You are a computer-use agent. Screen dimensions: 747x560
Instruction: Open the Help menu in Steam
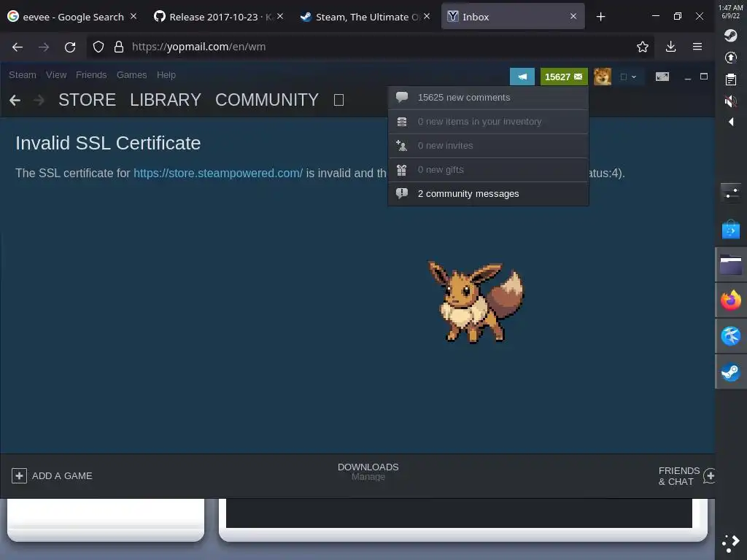[166, 75]
